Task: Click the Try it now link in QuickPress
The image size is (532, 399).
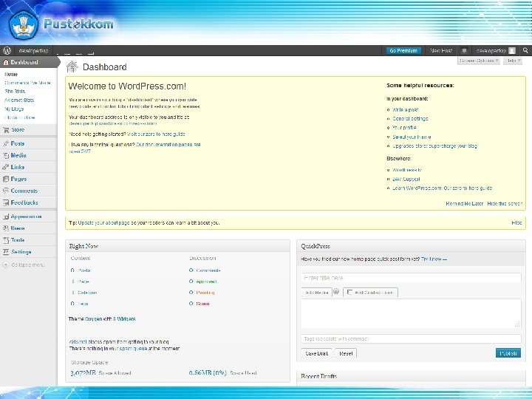Action: coord(434,259)
